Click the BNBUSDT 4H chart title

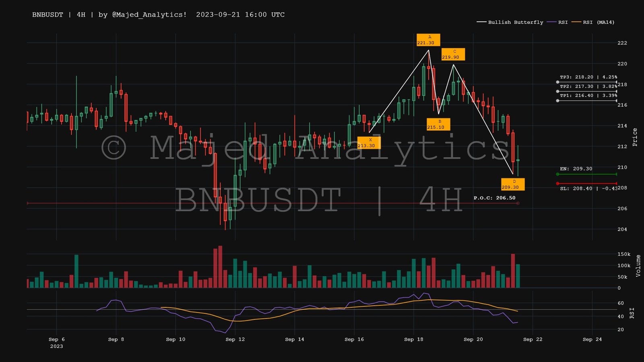158,14
